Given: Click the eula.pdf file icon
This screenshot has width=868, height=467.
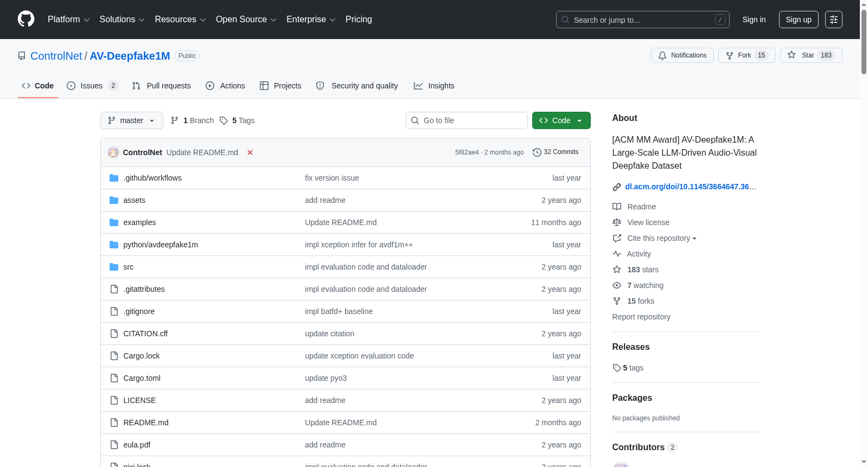Looking at the screenshot, I should coord(114,445).
